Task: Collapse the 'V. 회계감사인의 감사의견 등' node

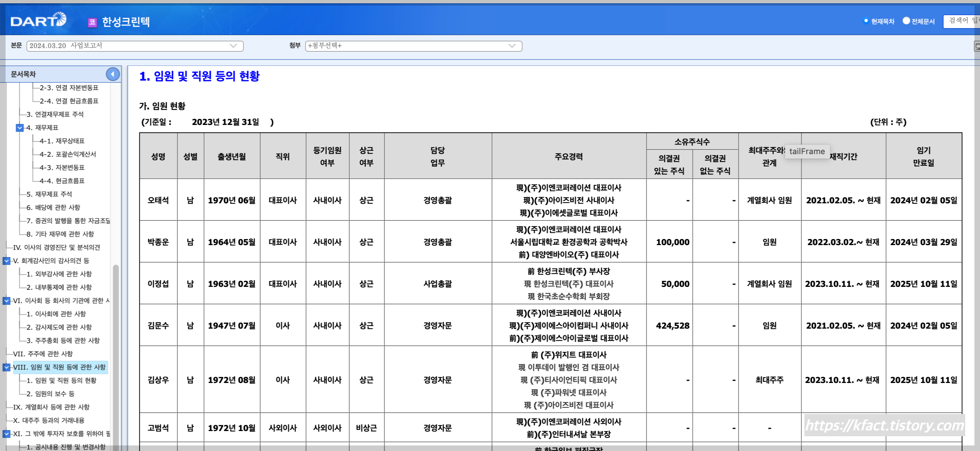Action: 6,261
